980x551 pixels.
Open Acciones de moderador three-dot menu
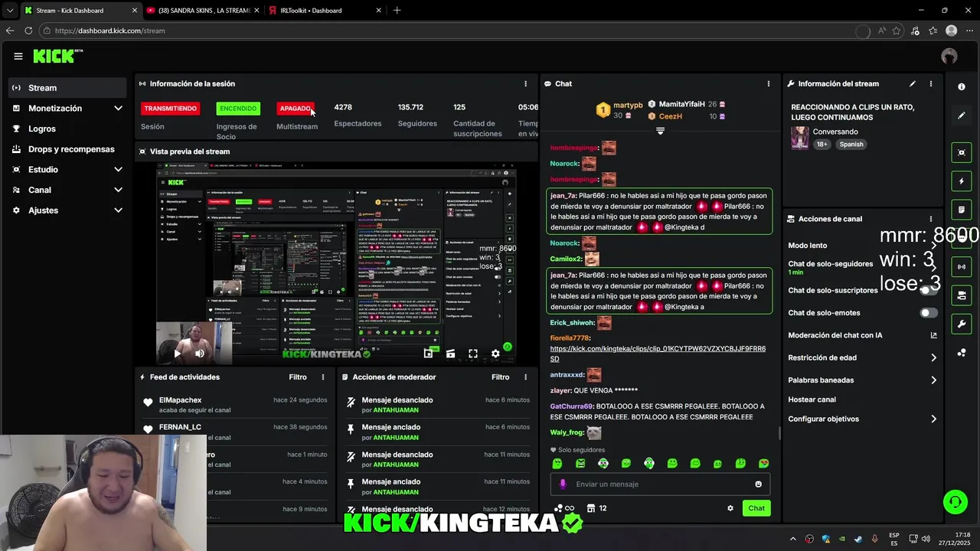tap(525, 377)
